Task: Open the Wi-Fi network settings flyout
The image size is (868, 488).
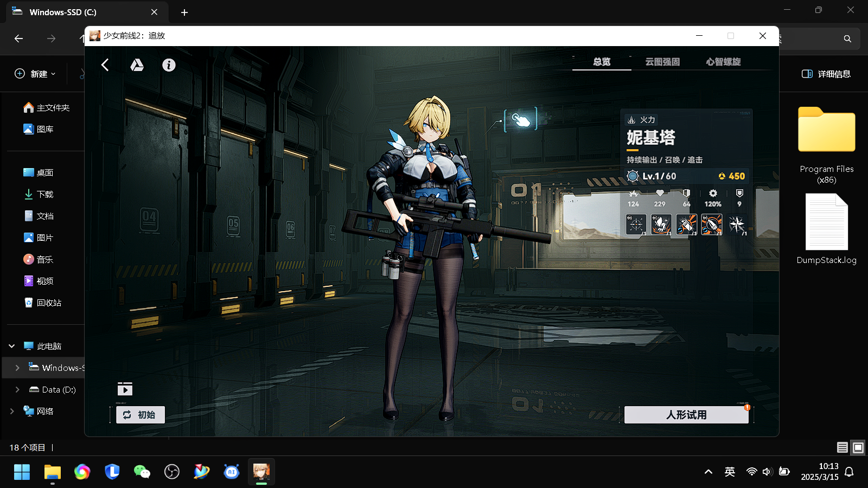Action: pos(751,472)
